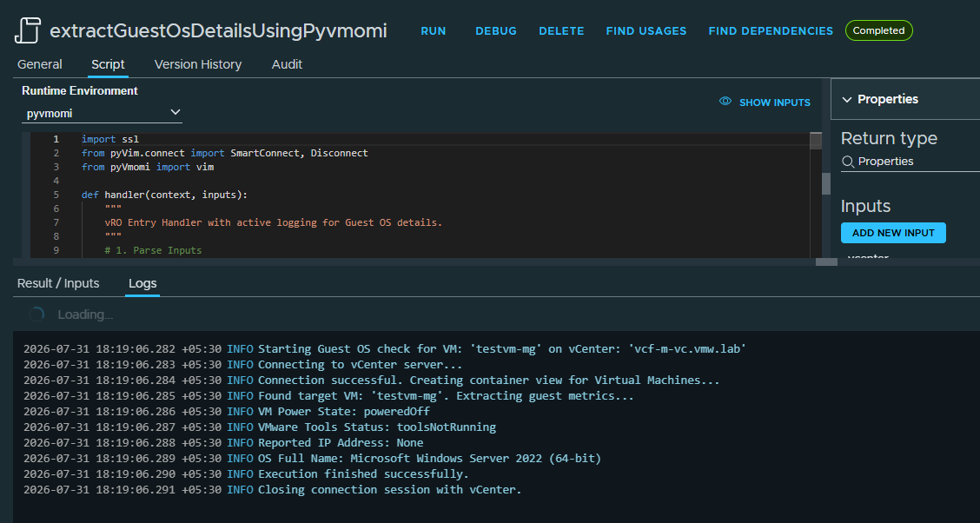
Task: Click the 'Found target VM' log line
Action: pos(328,396)
